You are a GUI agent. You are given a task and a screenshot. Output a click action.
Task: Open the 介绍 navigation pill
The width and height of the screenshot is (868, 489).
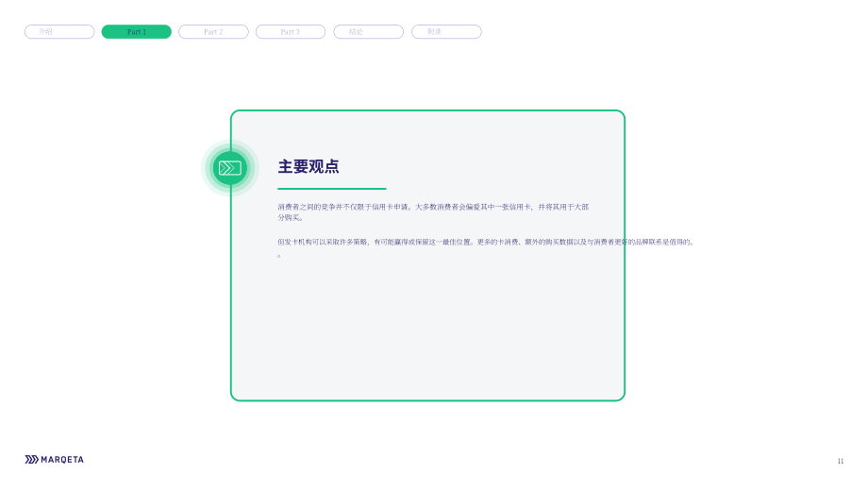click(x=59, y=31)
